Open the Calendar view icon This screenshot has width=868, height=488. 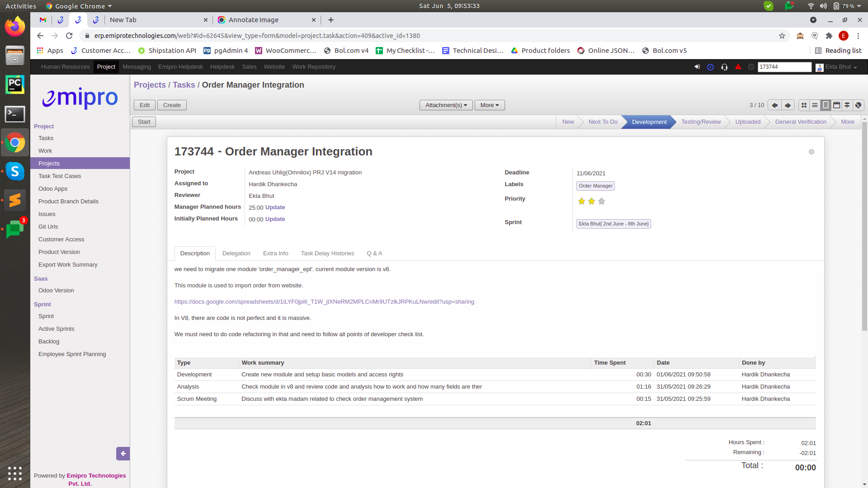coord(836,105)
